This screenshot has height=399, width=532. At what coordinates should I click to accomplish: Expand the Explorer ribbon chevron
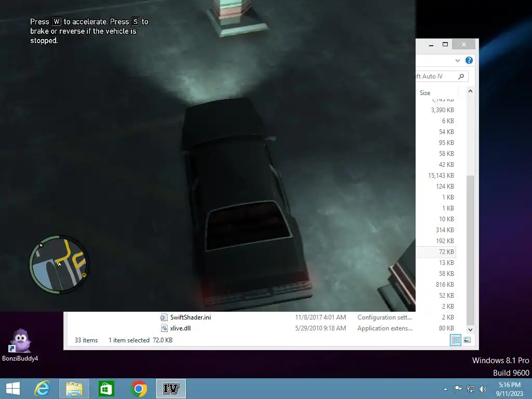457,60
